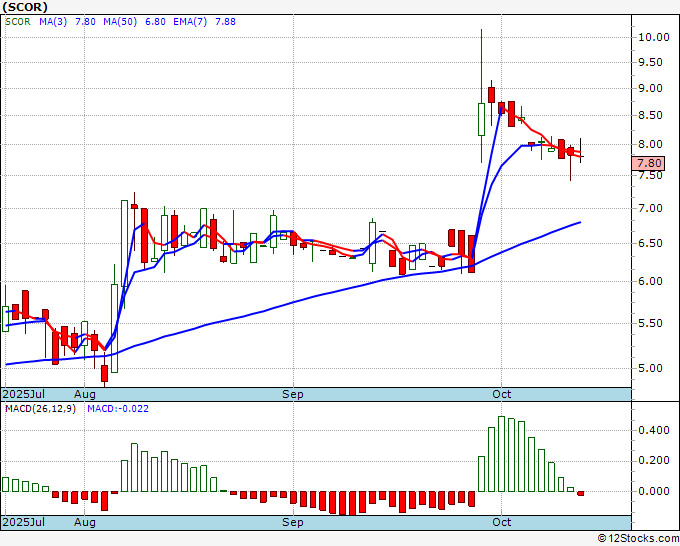
Task: Click the EMA(7) legend label
Action: tap(190, 22)
